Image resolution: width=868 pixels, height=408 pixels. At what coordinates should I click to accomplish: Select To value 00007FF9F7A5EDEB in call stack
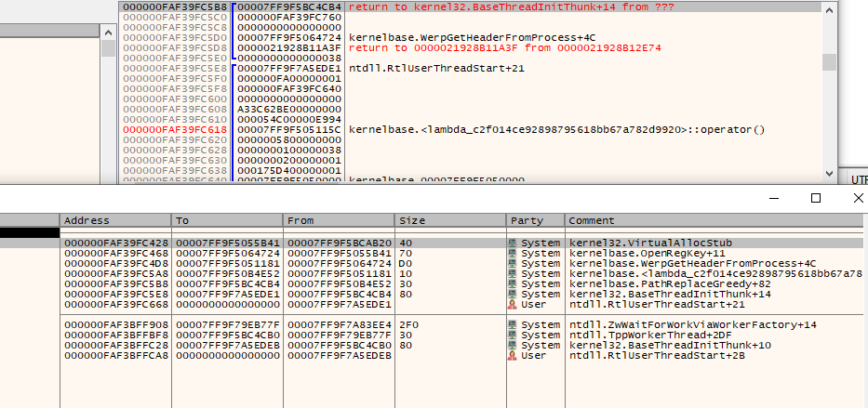coord(229,346)
